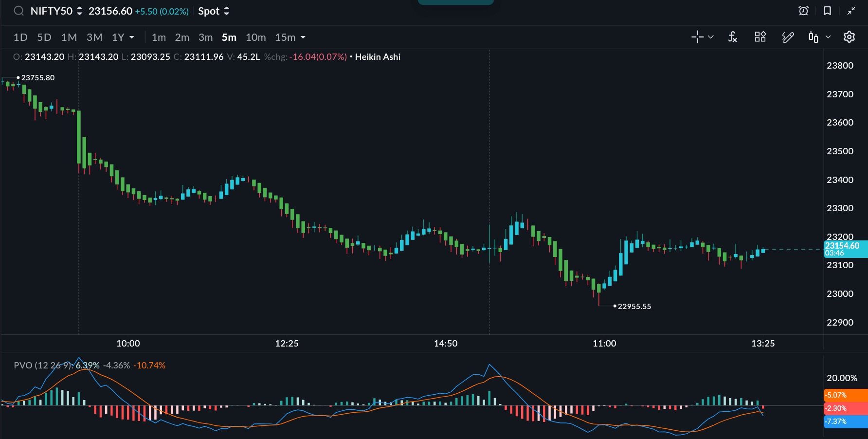Viewport: 868px width, 439px height.
Task: Expand more intervals after 15m
Action: point(303,37)
